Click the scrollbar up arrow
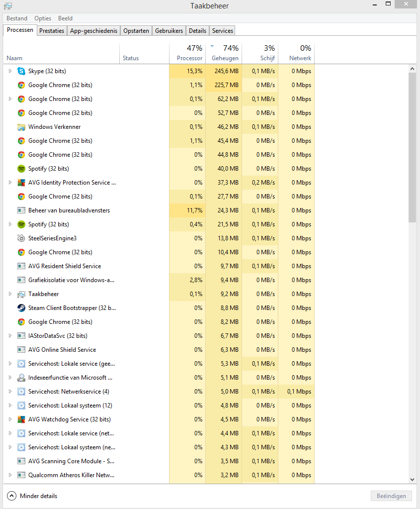Screen dimensions: 420x509 (x=412, y=69)
